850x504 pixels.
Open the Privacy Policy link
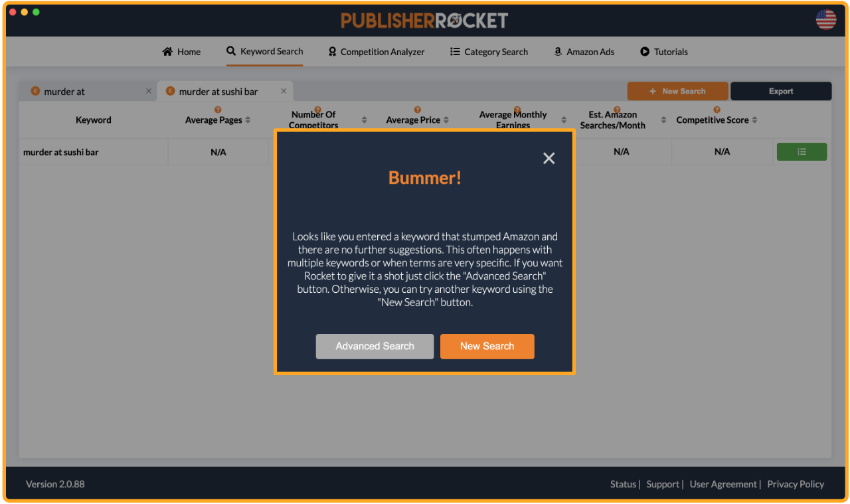point(795,484)
